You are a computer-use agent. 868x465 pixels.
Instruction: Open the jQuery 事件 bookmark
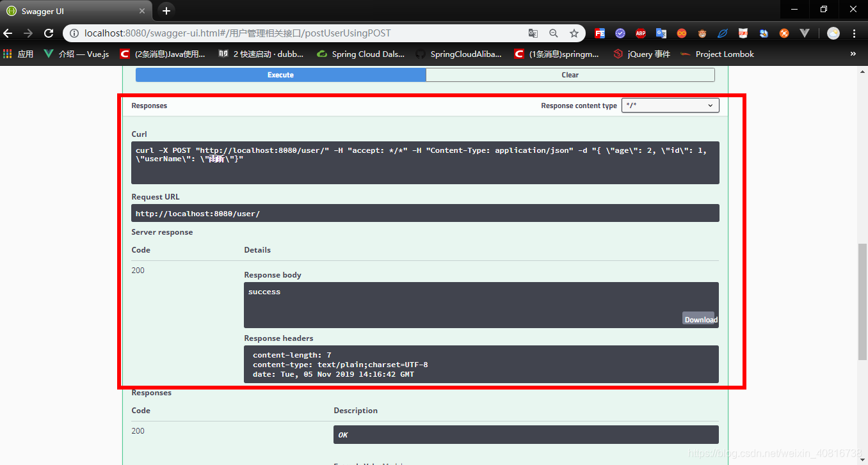pos(642,54)
